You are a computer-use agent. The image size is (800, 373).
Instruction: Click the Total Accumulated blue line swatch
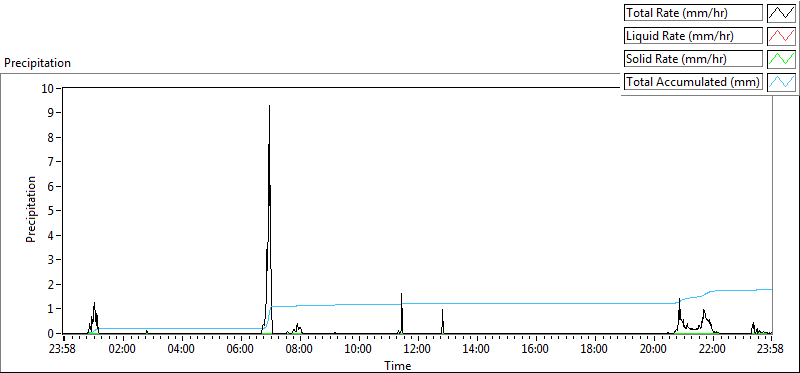(782, 82)
